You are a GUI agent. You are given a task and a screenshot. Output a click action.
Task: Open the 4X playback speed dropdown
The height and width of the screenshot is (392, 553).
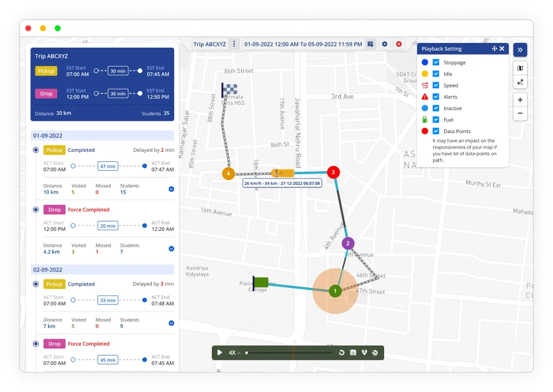(x=232, y=352)
